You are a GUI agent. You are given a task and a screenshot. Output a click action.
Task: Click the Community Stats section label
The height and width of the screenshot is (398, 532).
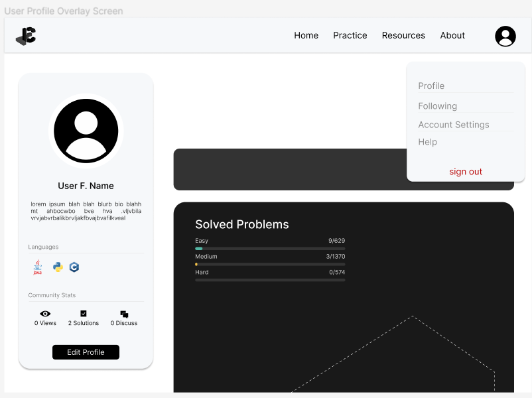tap(52, 295)
